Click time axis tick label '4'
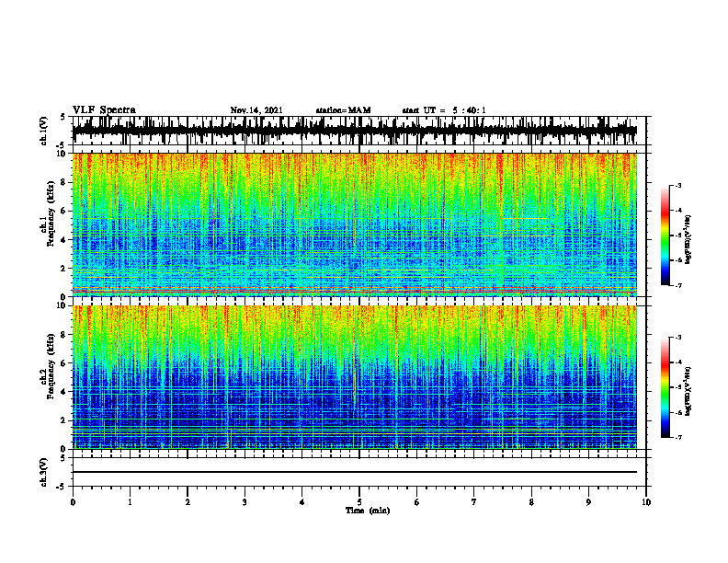 click(x=302, y=502)
